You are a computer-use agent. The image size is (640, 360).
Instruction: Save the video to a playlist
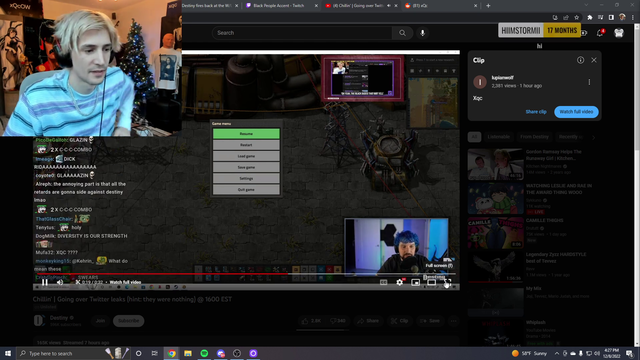pos(430,321)
